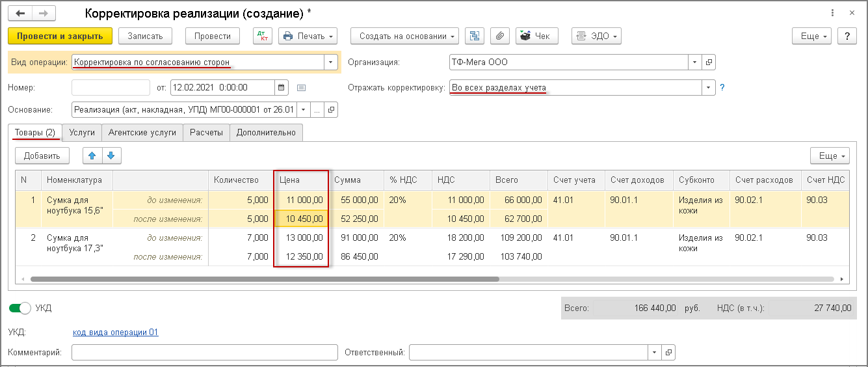Click Провести и закрыть
The image size is (868, 367).
pos(60,36)
